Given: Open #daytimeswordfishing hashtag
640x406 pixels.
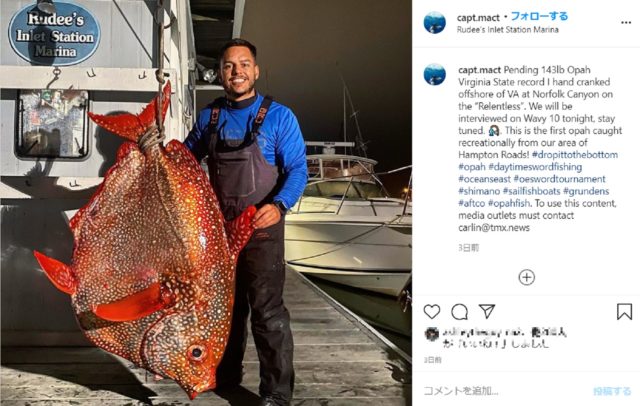Looking at the screenshot, I should [x=535, y=167].
